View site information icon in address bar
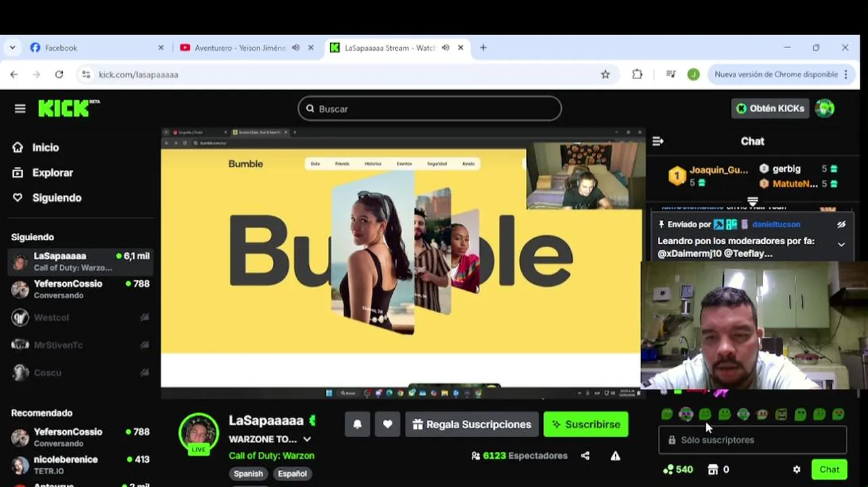The width and height of the screenshot is (868, 487). (x=86, y=74)
